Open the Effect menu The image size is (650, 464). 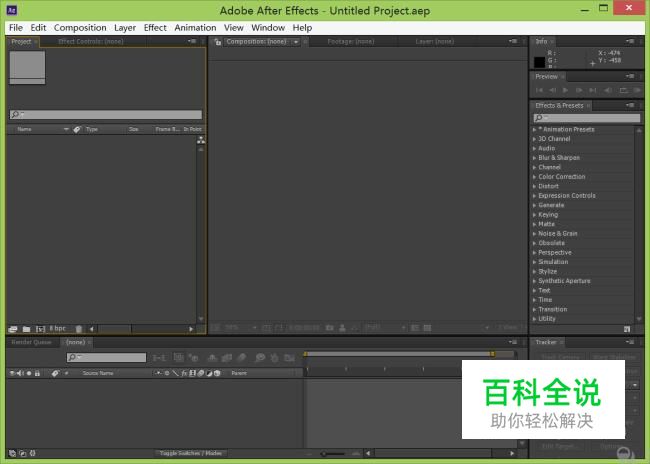point(155,28)
